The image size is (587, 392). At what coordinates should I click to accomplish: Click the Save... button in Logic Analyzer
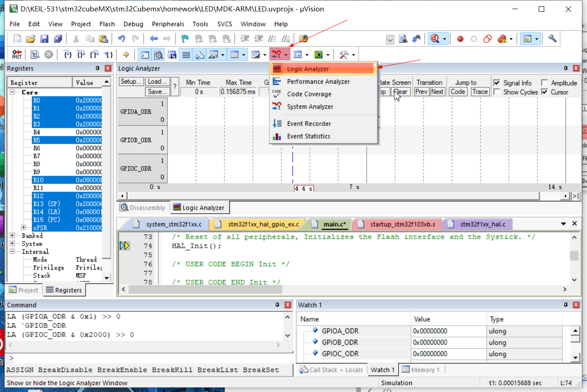(157, 91)
